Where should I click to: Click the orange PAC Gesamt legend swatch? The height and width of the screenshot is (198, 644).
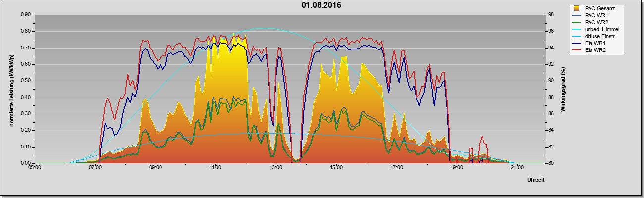click(x=577, y=8)
